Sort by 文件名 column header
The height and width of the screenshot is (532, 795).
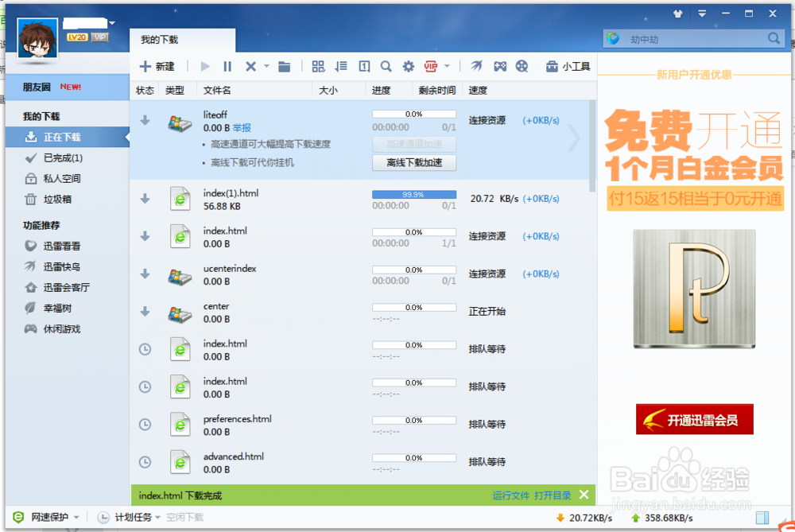254,91
